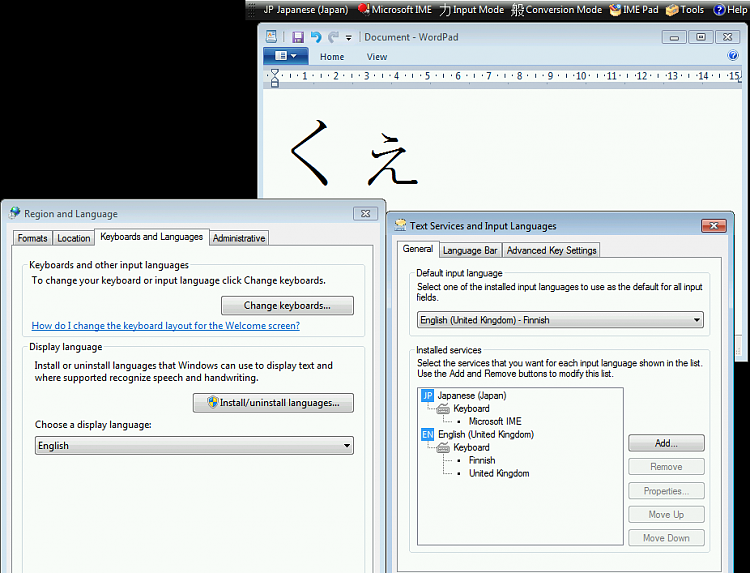Click the language bar drag handle
The image size is (750, 573).
[x=252, y=10]
